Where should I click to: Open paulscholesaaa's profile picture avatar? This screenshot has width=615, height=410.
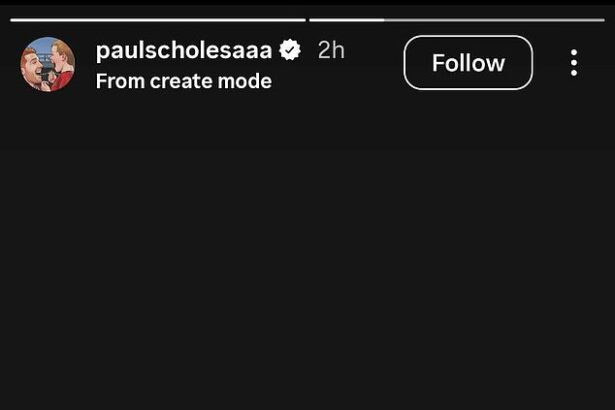[48, 64]
